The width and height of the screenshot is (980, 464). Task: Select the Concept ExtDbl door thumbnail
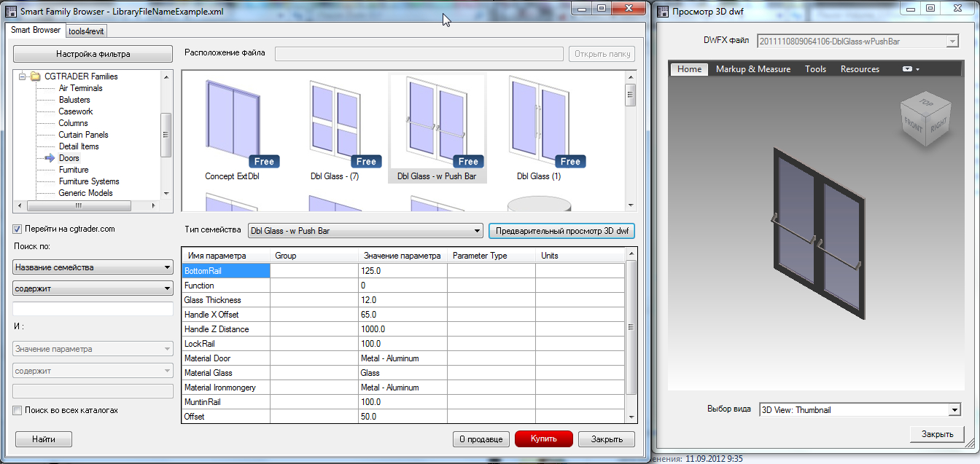[x=233, y=128]
